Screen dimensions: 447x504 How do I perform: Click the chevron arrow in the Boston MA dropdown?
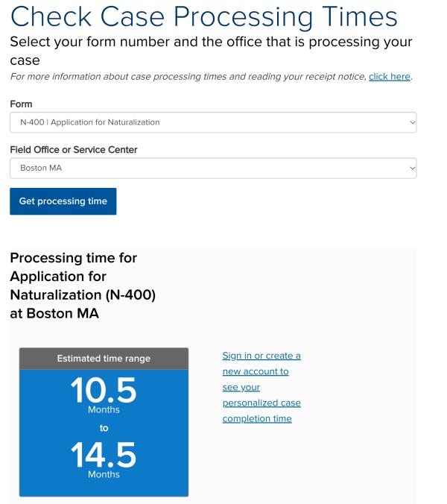[x=412, y=168]
